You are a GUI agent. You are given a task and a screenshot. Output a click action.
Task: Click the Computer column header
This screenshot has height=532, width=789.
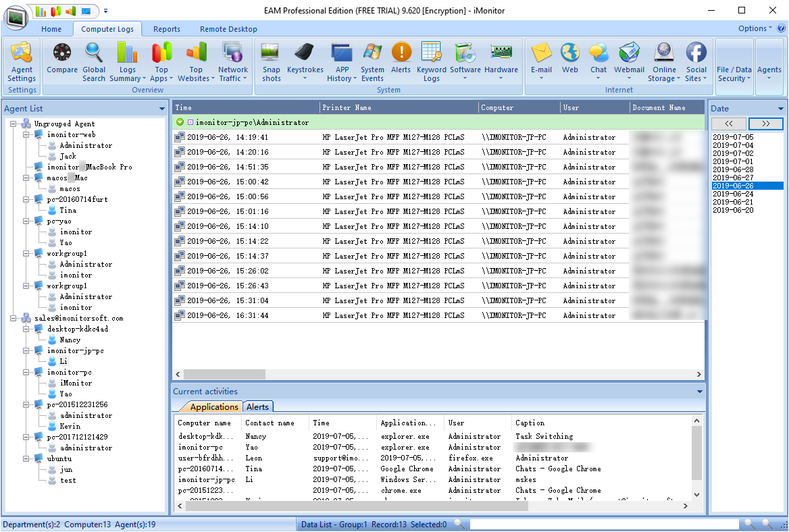(x=519, y=107)
